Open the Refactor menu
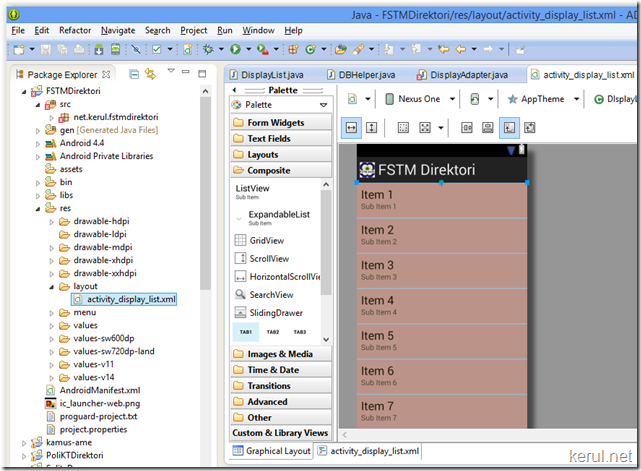This screenshot has height=471, width=641. (x=75, y=30)
